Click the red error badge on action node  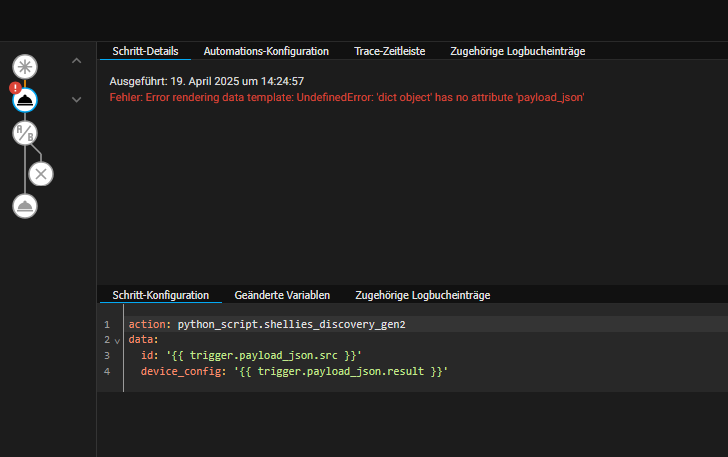(15, 88)
